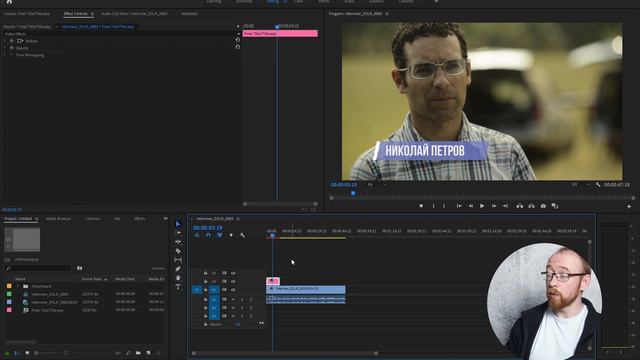This screenshot has width=640, height=360.
Task: Toggle Snap in timeline
Action: point(208,235)
